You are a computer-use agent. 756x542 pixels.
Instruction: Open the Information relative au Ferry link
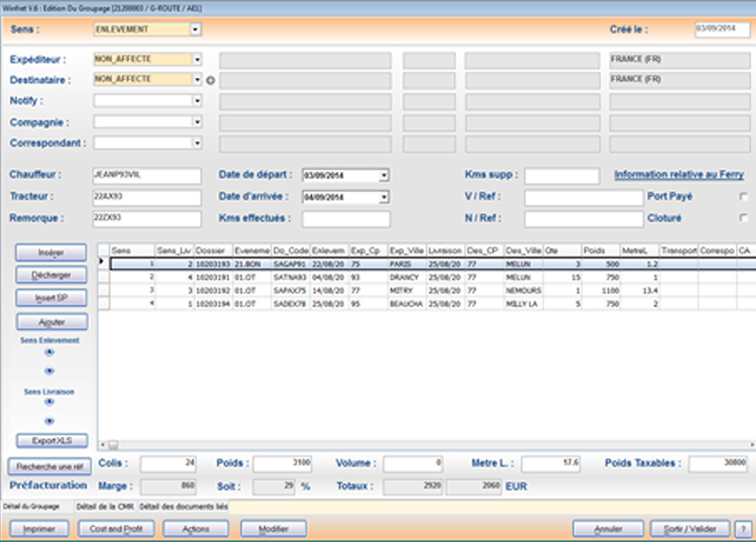pyautogui.click(x=678, y=176)
